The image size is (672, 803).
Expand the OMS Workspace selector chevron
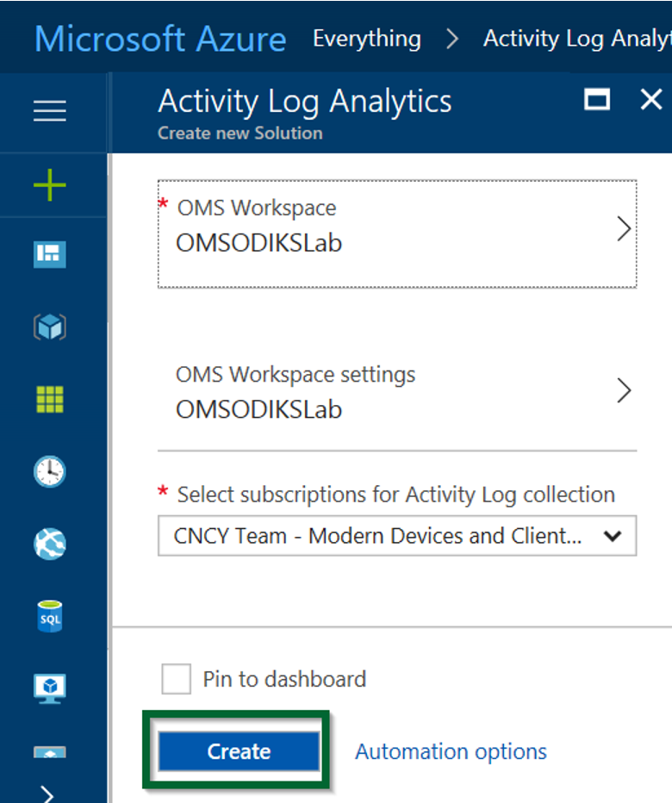[624, 229]
